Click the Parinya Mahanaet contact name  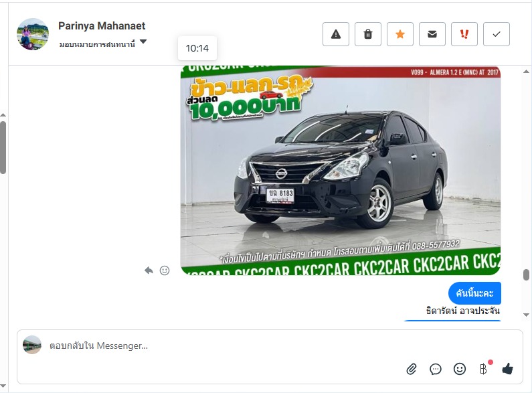pyautogui.click(x=102, y=26)
